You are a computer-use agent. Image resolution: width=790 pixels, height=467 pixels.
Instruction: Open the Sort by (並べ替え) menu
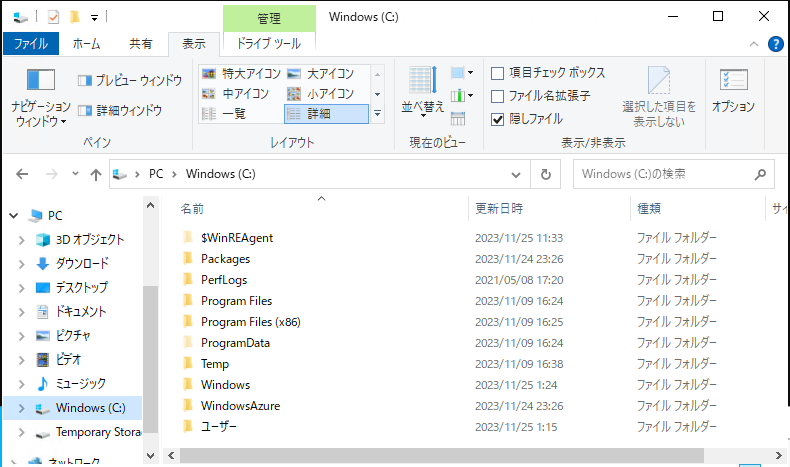[x=423, y=91]
